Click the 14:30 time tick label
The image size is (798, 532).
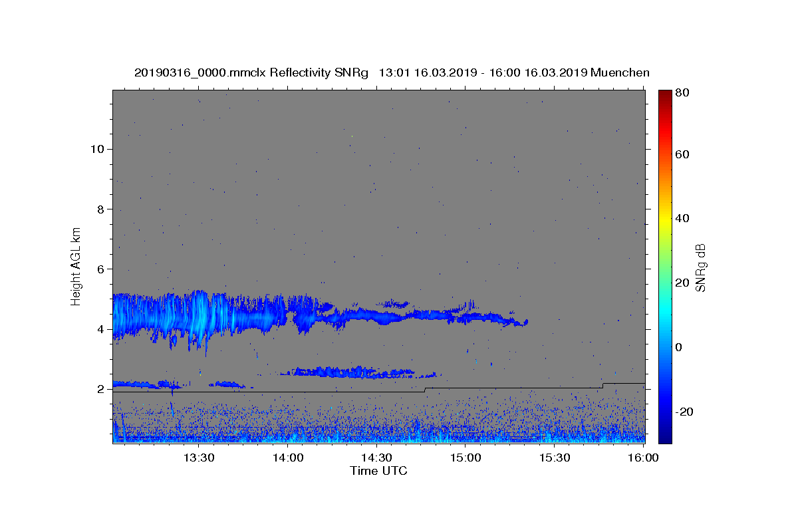click(376, 458)
